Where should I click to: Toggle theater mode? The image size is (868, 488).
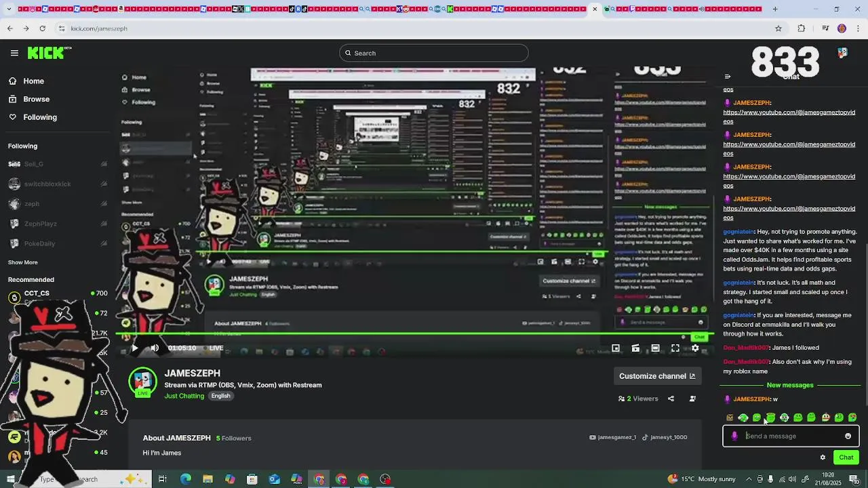655,348
